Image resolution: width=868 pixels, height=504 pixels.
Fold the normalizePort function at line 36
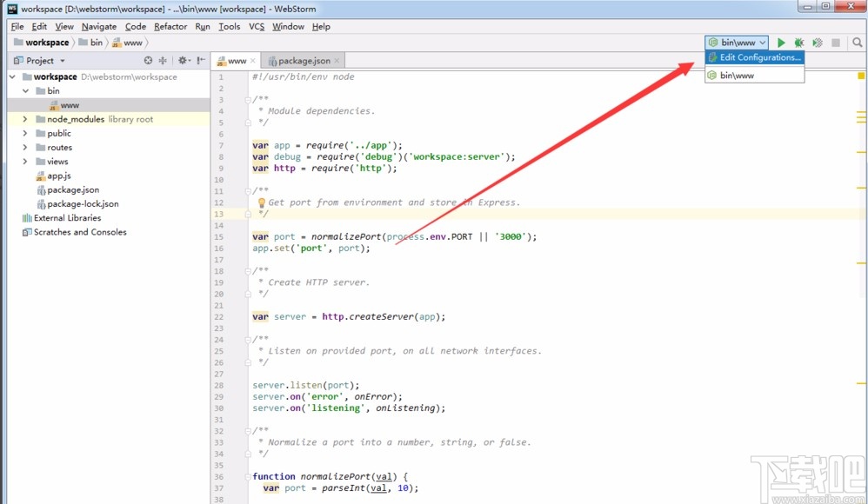coord(248,477)
